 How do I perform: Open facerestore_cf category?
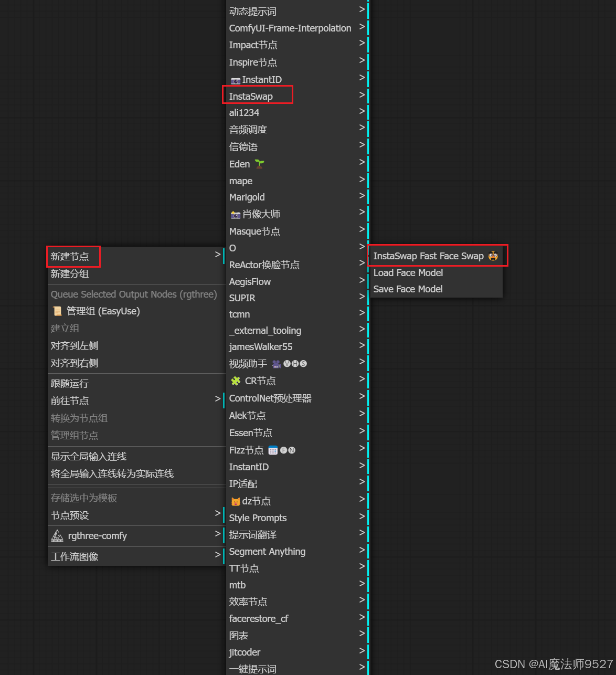297,619
